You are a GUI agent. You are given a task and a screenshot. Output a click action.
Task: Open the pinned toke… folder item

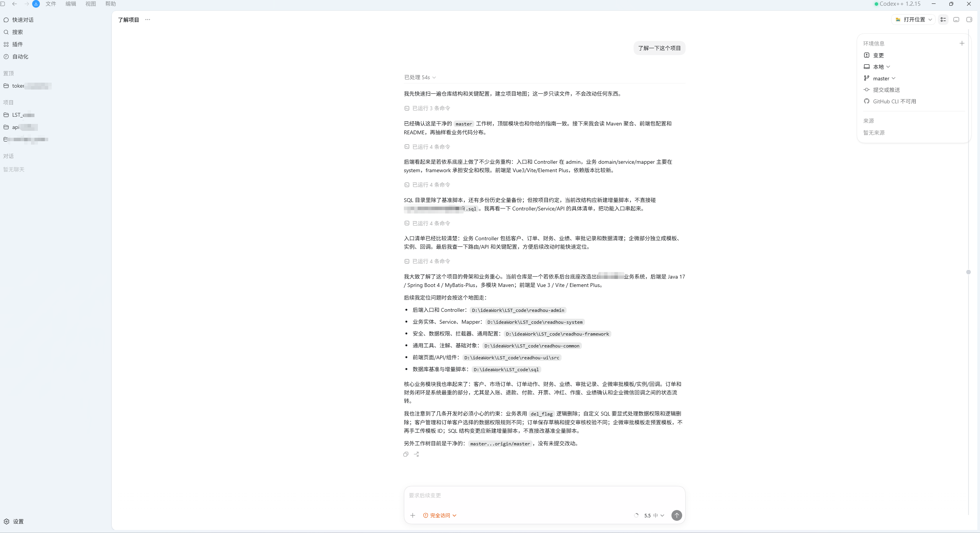56,86
